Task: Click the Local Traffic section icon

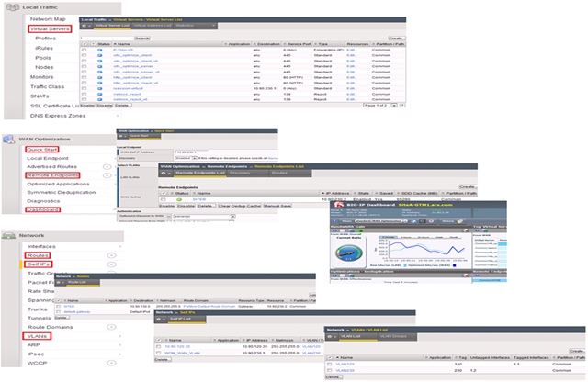Action: pyautogui.click(x=13, y=7)
